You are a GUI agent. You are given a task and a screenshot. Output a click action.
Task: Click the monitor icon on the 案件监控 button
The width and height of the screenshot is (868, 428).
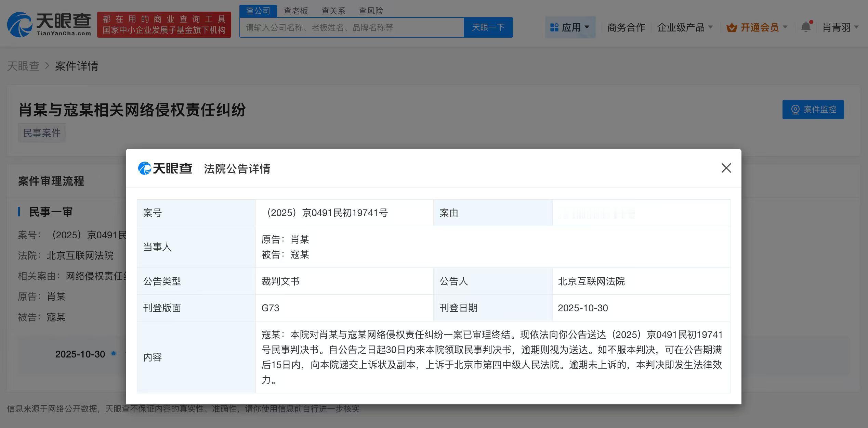pos(796,110)
